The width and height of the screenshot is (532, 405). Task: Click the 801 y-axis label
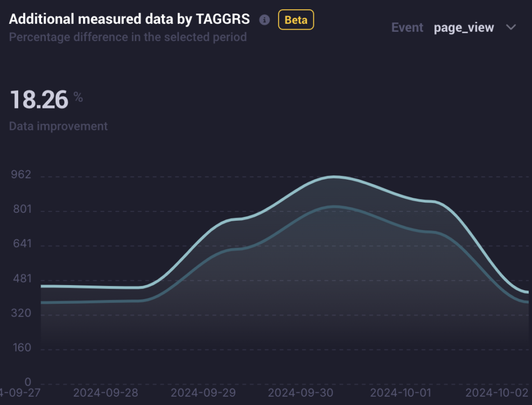(22, 209)
